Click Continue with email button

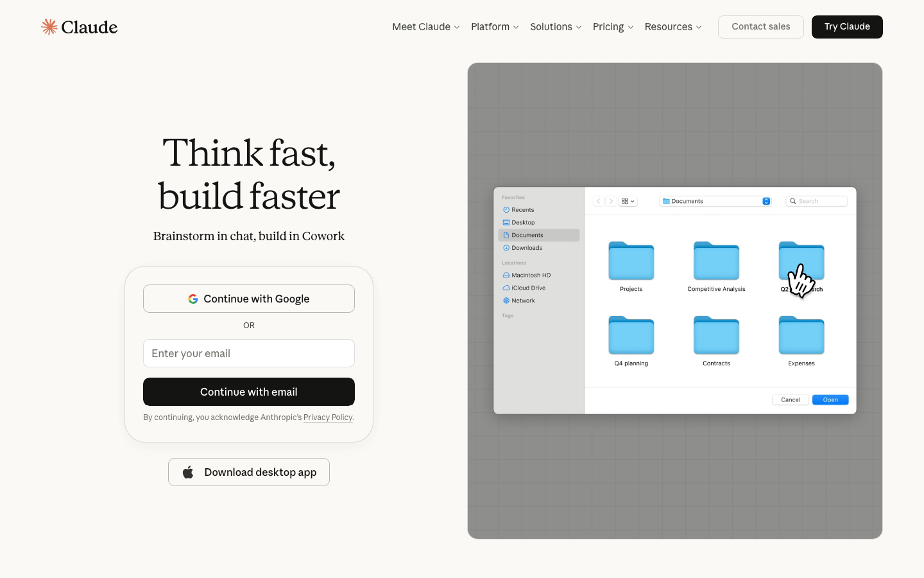(x=249, y=392)
